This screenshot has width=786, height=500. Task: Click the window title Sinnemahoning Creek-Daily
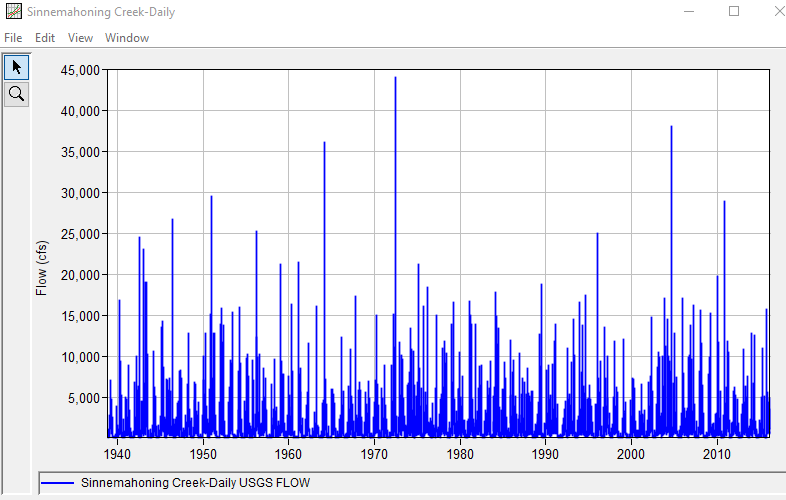click(x=101, y=12)
